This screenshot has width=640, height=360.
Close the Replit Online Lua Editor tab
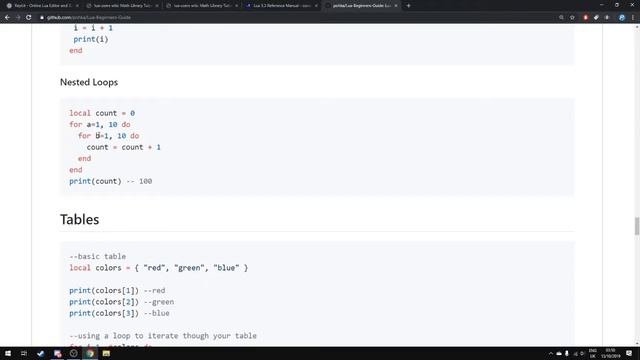[77, 6]
